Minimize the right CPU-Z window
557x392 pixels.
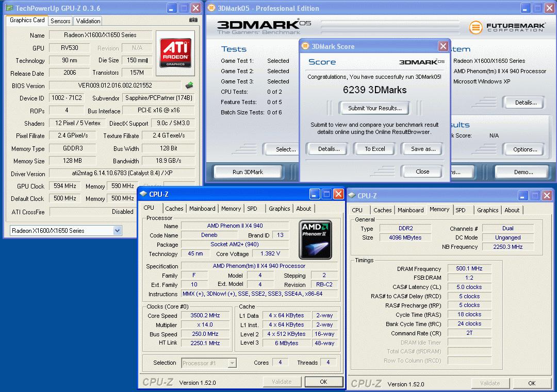click(523, 195)
